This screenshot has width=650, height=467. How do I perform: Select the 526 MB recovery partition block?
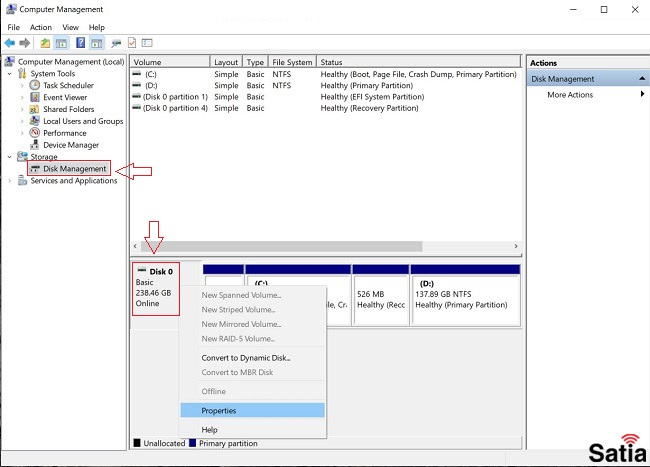381,295
